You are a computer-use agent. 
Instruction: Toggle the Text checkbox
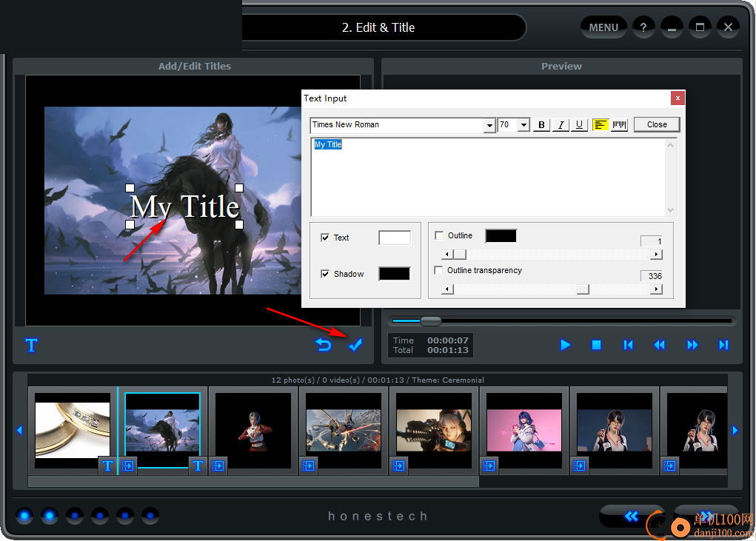pos(325,238)
